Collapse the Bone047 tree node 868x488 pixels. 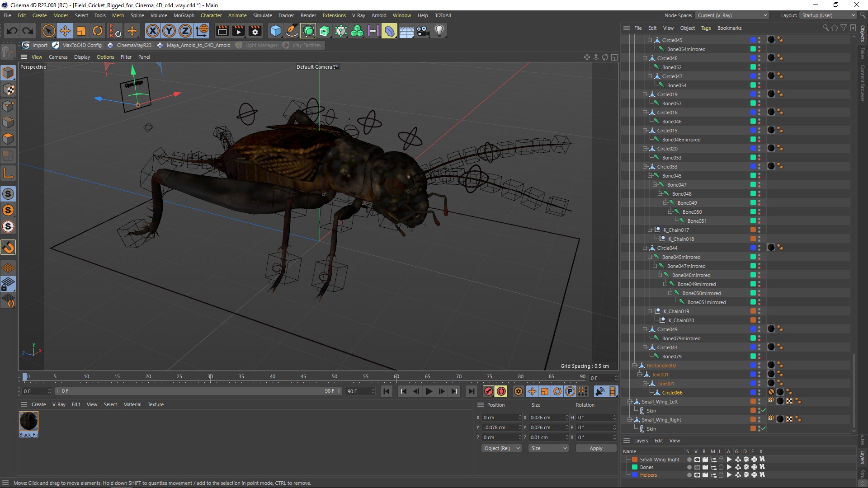coord(655,185)
